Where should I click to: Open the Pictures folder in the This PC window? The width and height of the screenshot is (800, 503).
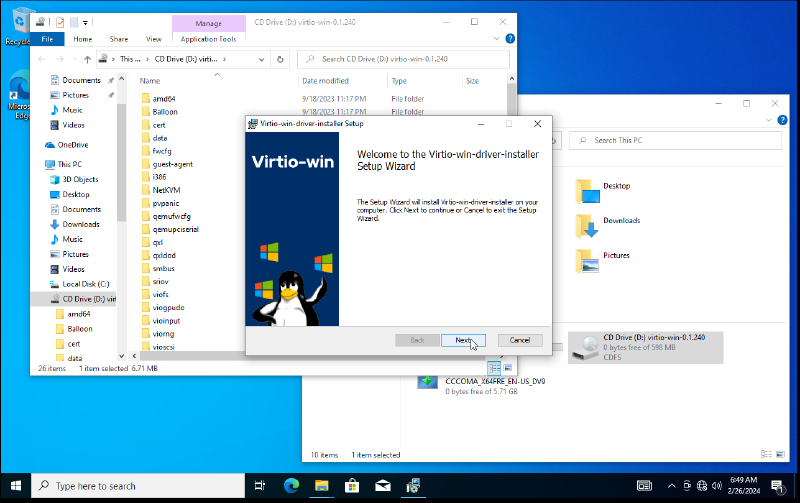click(x=603, y=261)
